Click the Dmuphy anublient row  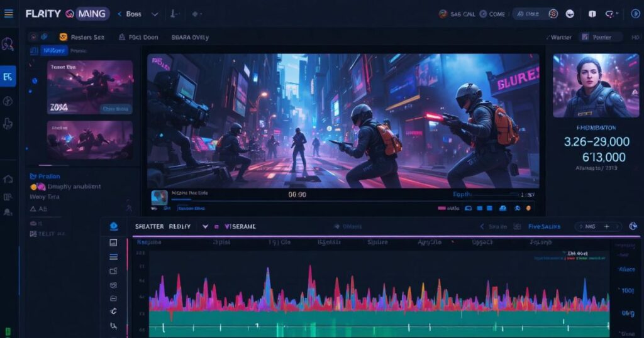click(65, 187)
